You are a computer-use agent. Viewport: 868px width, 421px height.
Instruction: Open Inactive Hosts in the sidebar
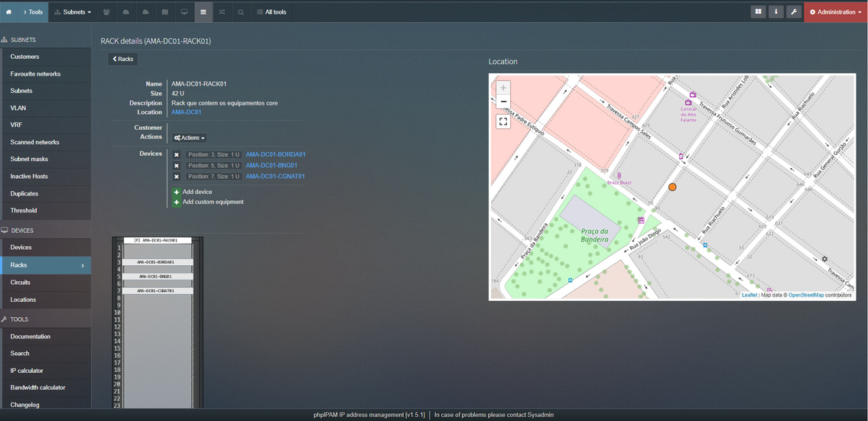[46, 176]
